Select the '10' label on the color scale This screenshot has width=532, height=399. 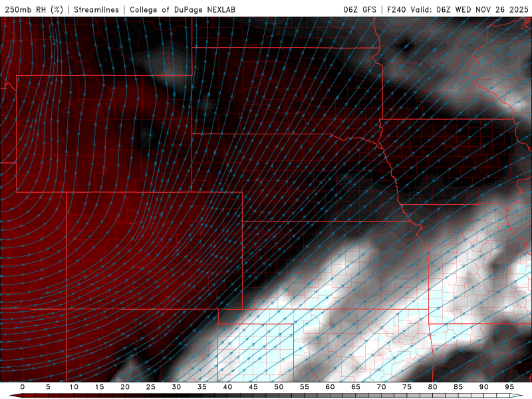click(x=74, y=387)
